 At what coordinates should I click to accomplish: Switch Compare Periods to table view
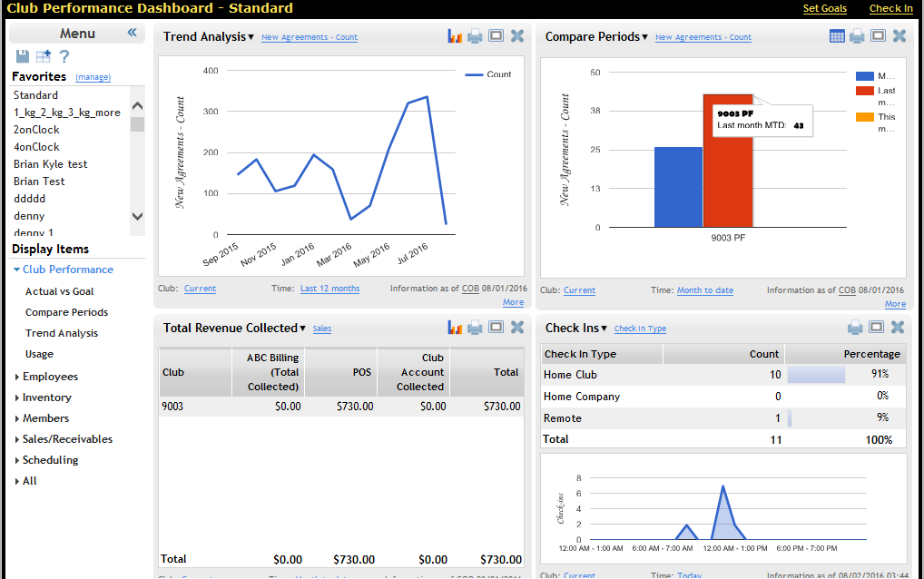(x=837, y=36)
